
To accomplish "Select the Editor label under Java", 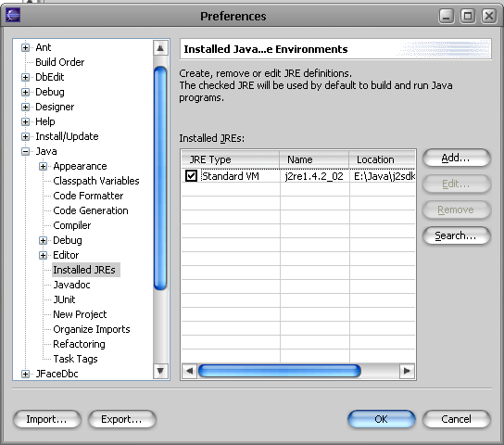I will coord(66,255).
